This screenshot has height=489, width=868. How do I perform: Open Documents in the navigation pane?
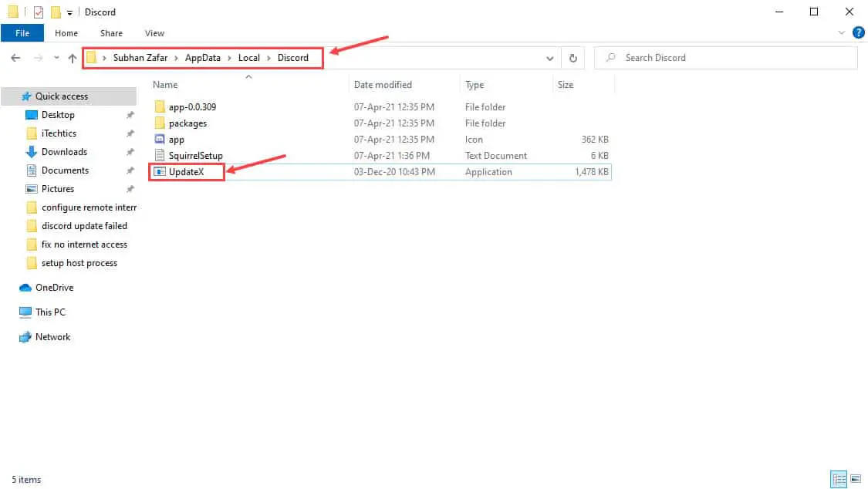click(65, 170)
